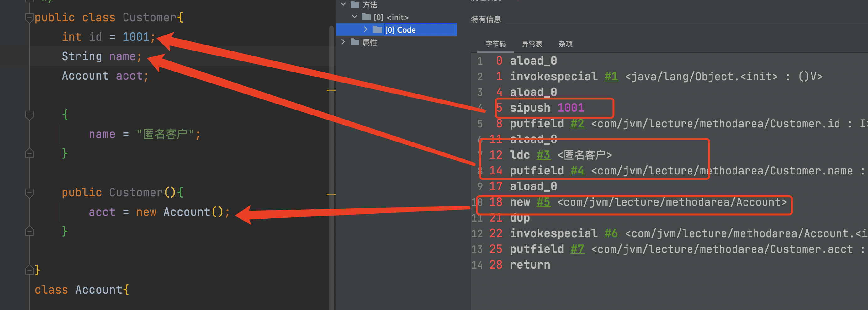Expand the 属性 tree node

pos(343,42)
